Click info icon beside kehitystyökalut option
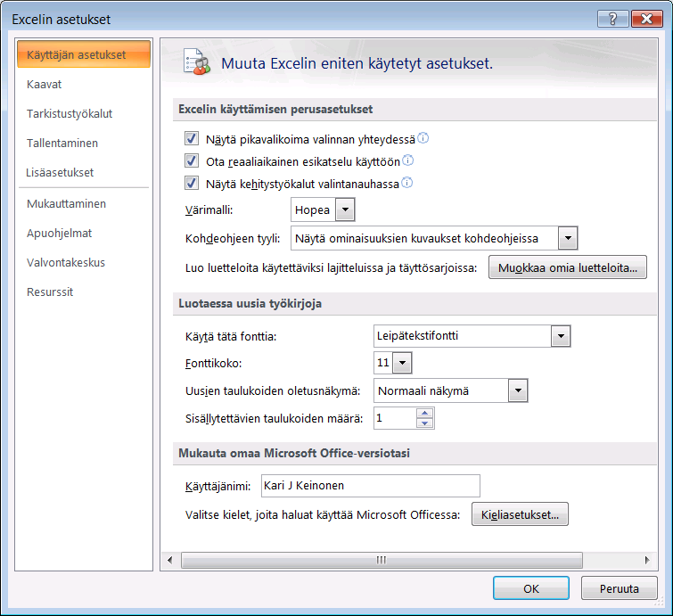This screenshot has width=673, height=616. pyautogui.click(x=406, y=183)
